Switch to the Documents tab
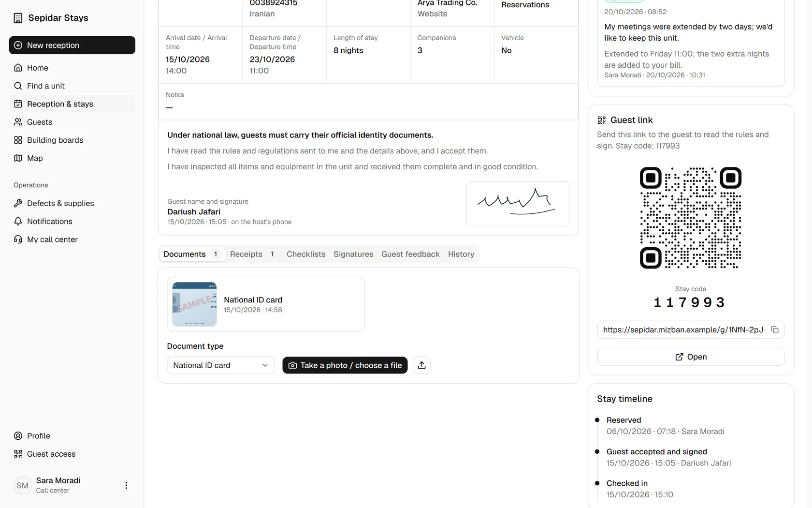 click(x=192, y=254)
